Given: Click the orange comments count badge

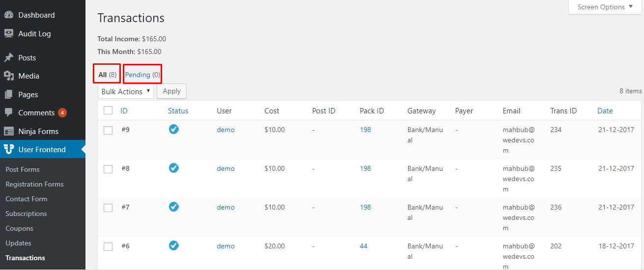Looking at the screenshot, I should [62, 113].
